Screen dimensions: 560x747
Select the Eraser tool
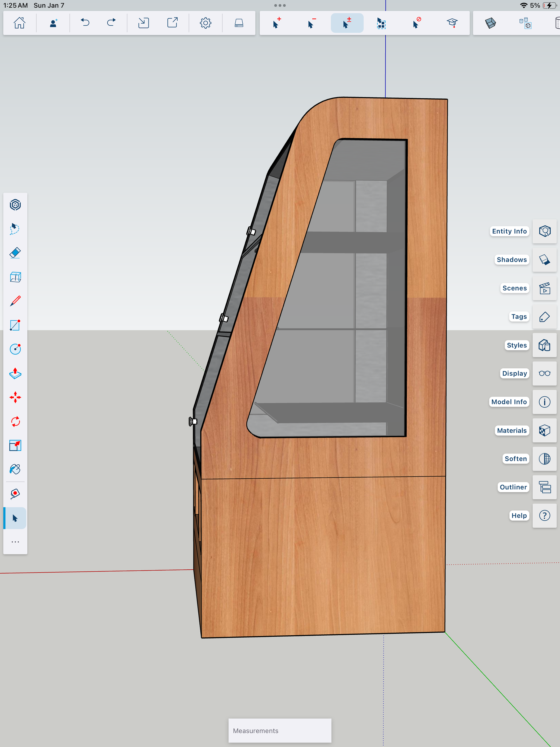pos(15,253)
